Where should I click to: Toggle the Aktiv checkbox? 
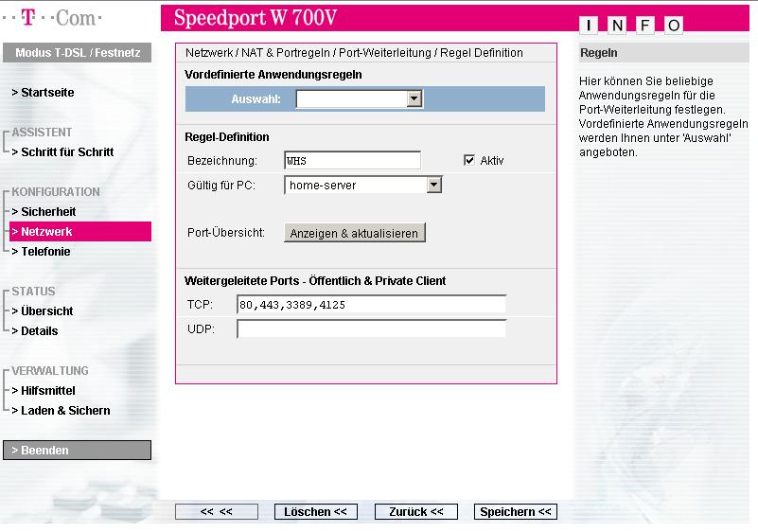[x=469, y=160]
